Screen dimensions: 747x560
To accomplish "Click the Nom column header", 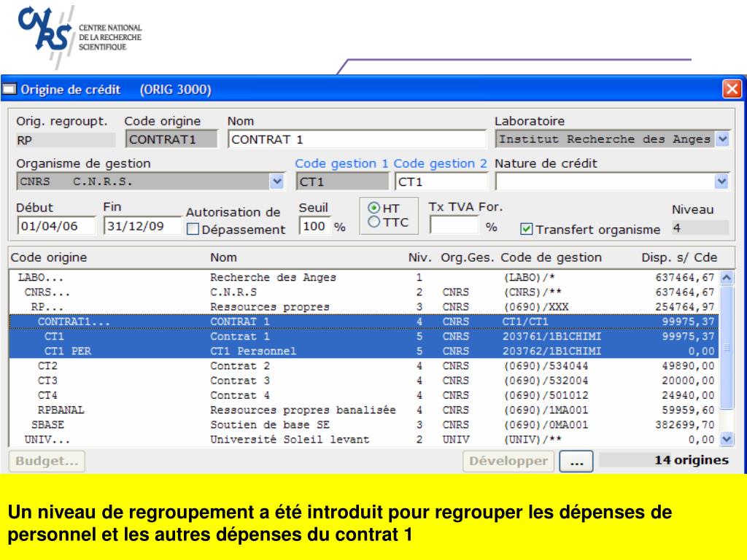I will pyautogui.click(x=223, y=257).
